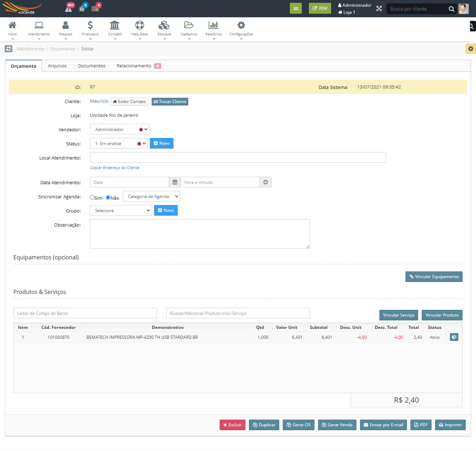Image resolution: width=476 pixels, height=451 pixels.
Task: Open the PDV button in top bar
Action: (320, 8)
